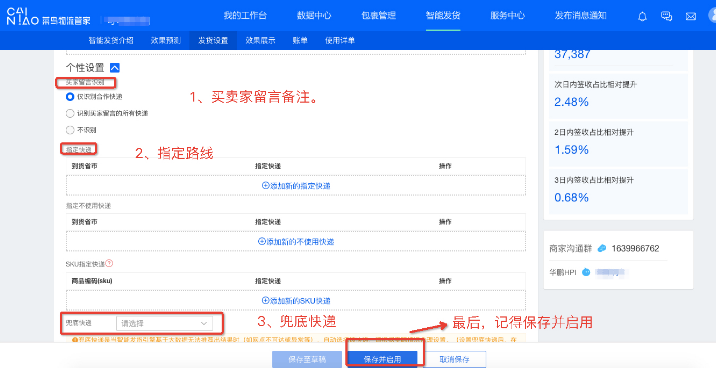Viewport: 716px width, 372px height.
Task: Click the 37,387 statistic value
Action: (572, 54)
